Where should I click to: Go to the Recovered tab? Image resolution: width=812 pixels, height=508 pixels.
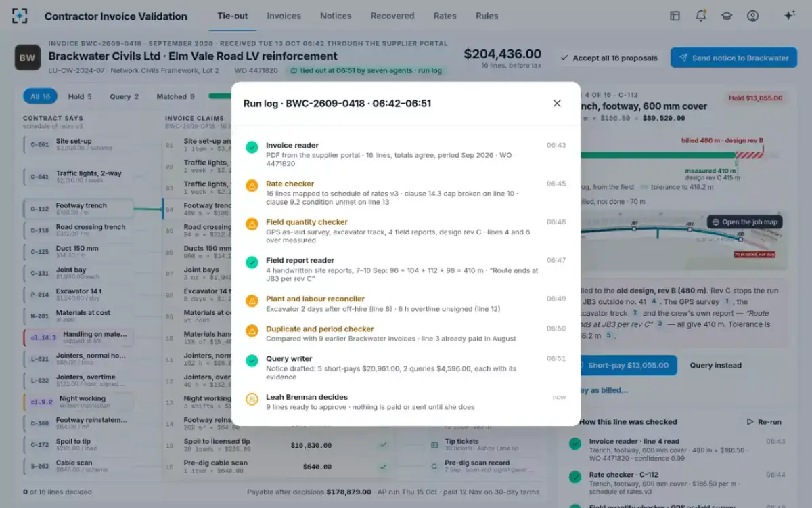(x=392, y=16)
